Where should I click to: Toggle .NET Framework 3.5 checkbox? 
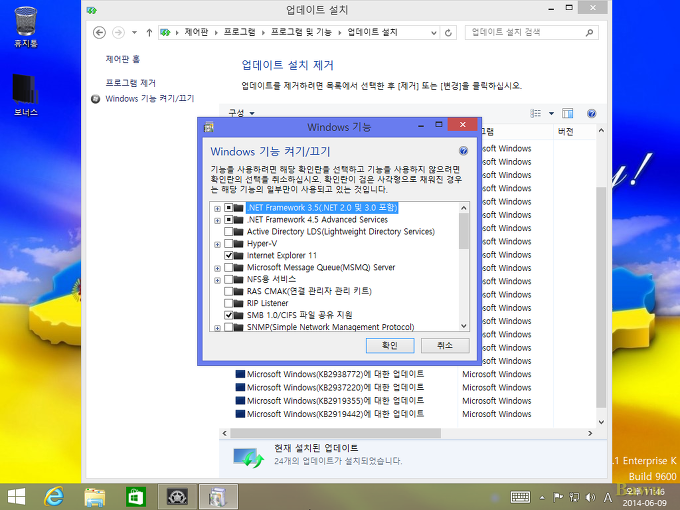click(x=229, y=208)
